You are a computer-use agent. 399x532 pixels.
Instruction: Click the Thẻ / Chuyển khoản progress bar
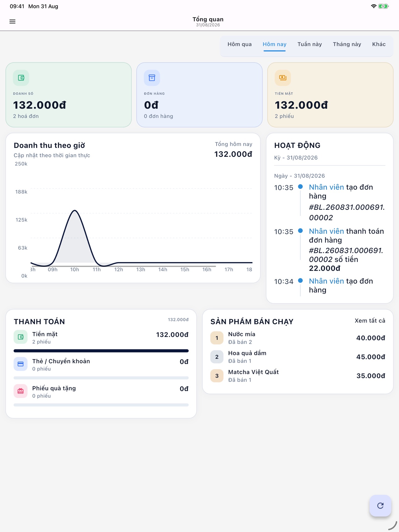pos(101,378)
